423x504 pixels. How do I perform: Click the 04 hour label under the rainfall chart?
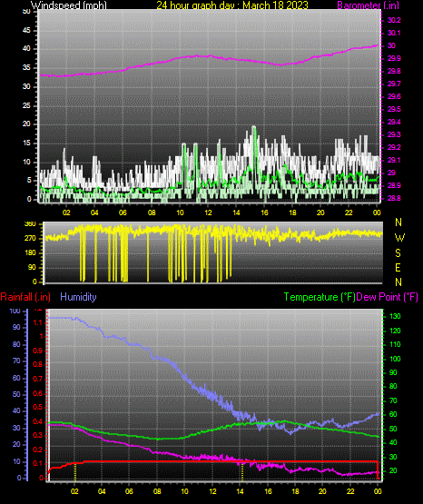click(x=102, y=491)
